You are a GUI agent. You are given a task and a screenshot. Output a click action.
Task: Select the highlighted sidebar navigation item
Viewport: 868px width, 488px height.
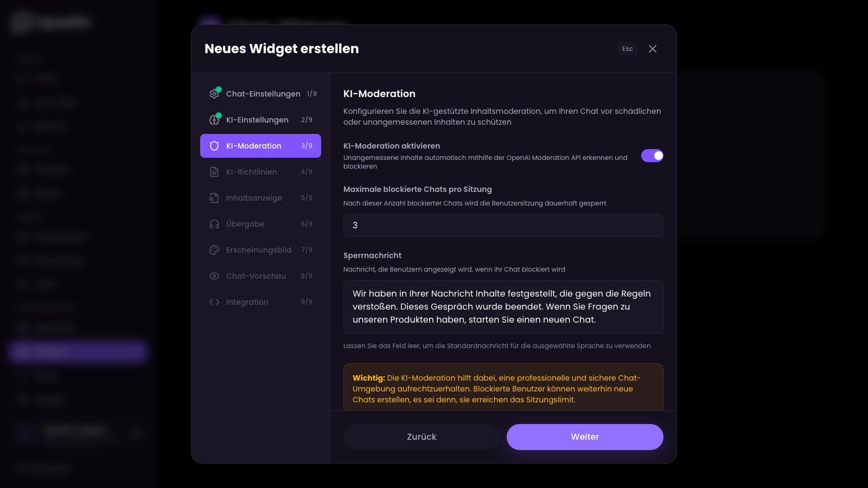pos(76,352)
